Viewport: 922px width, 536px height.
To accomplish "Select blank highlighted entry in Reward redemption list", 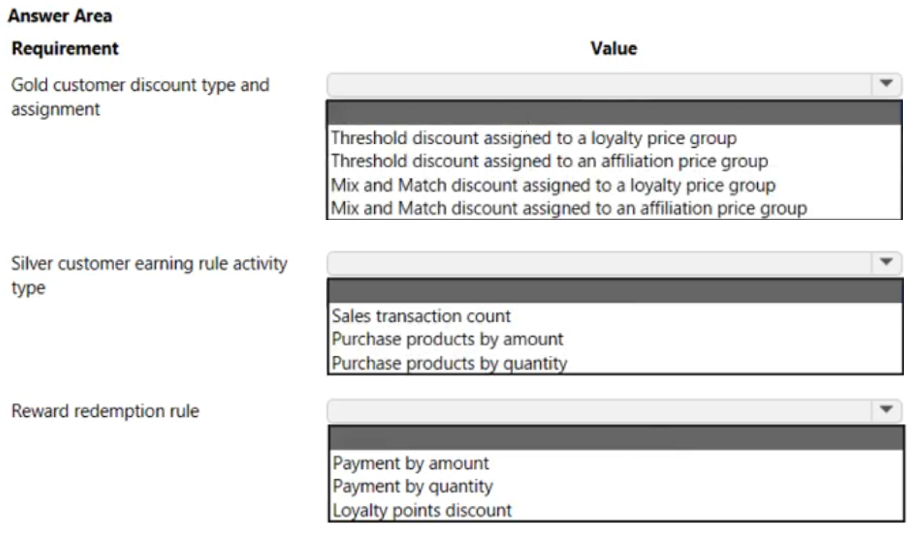I will tap(616, 438).
